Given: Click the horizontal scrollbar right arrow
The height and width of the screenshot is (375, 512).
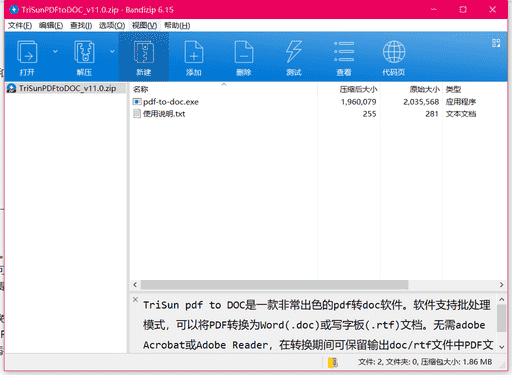Looking at the screenshot, I should [x=501, y=285].
